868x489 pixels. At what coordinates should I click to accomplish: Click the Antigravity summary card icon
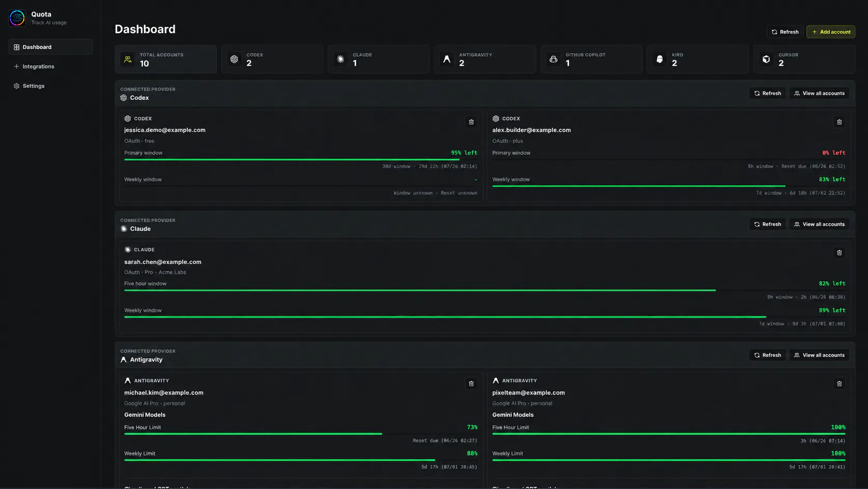[x=447, y=59]
